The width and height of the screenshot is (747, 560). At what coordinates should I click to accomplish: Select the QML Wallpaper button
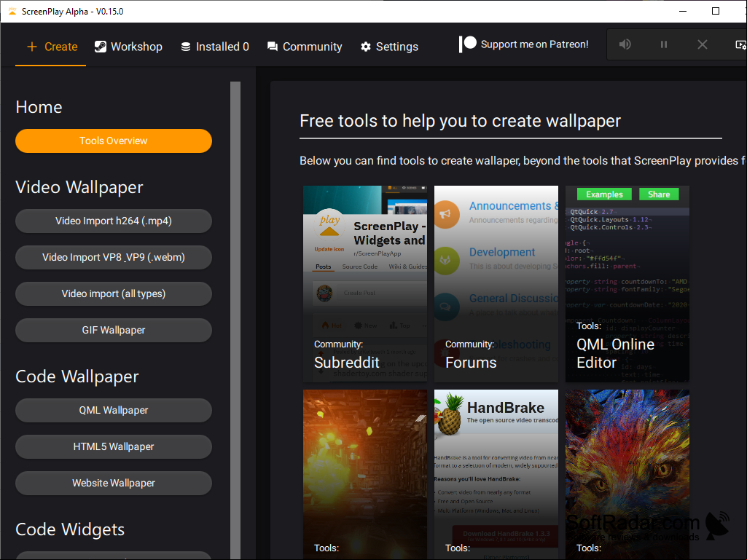click(114, 410)
